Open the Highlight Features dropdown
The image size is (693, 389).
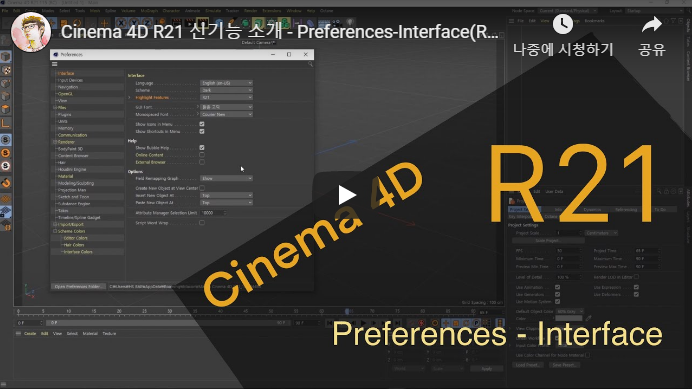pyautogui.click(x=226, y=97)
